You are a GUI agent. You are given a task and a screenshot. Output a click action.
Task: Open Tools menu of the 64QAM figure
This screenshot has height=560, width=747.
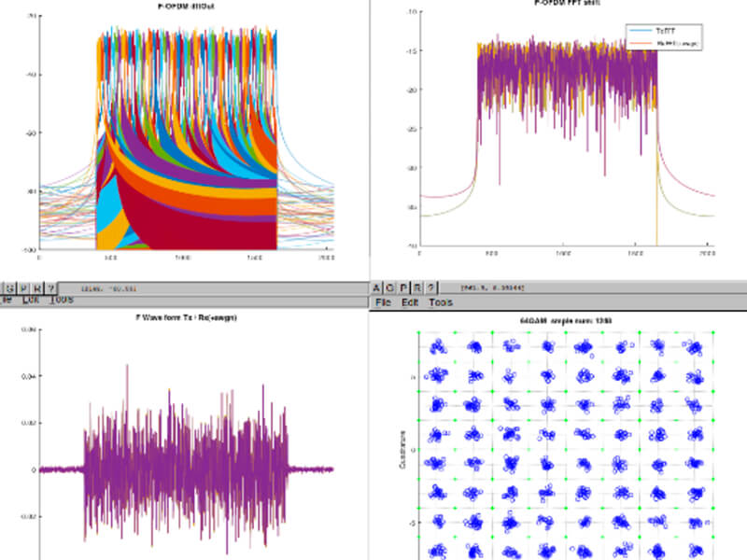[441, 303]
